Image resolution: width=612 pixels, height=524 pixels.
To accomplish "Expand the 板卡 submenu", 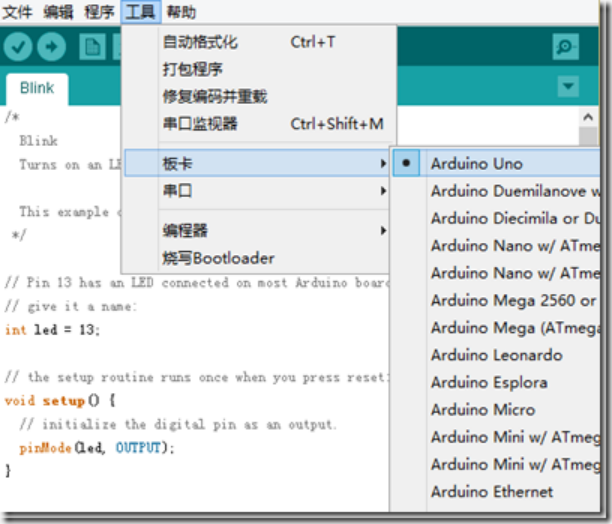I will pos(257,163).
